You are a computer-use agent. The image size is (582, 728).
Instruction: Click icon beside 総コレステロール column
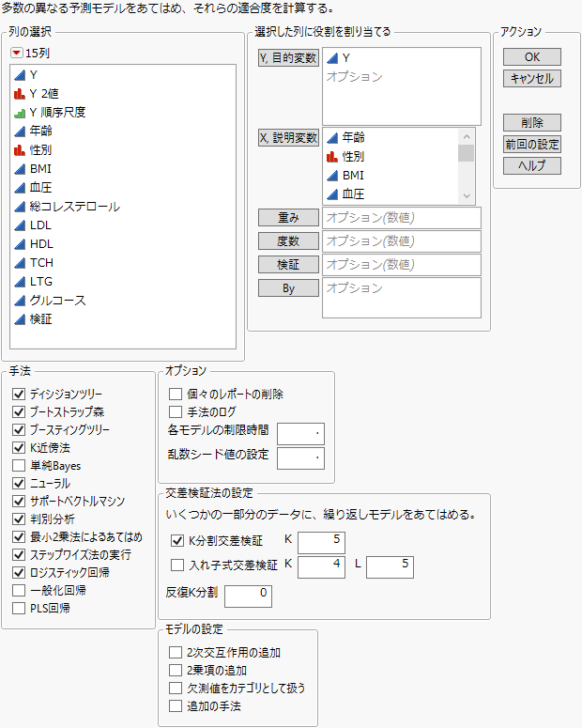pos(20,207)
